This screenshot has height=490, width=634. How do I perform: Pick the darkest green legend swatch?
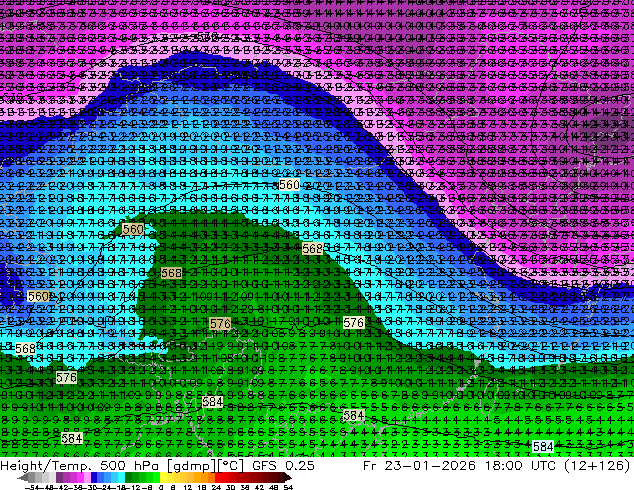[129, 478]
